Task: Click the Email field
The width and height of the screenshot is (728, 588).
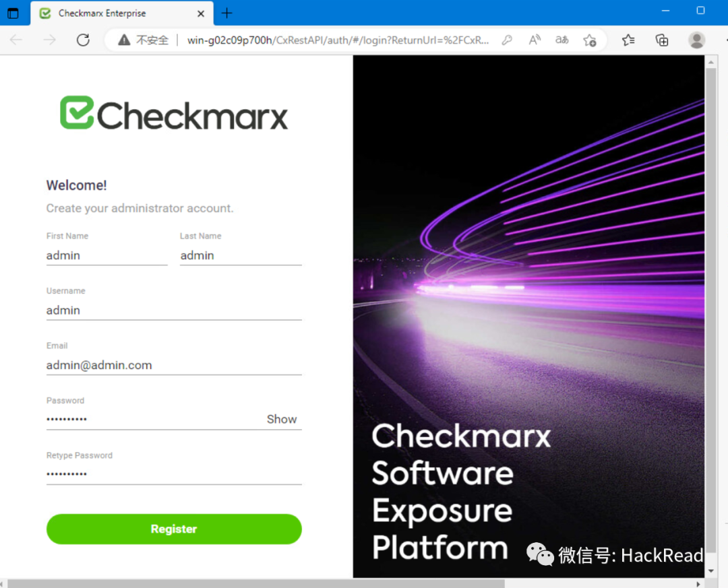Action: point(174,365)
